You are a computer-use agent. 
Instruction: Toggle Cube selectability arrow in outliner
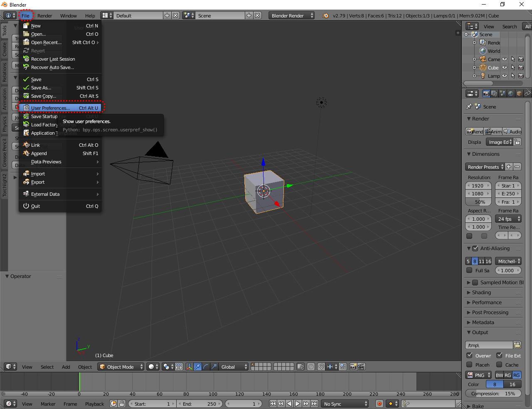[513, 67]
